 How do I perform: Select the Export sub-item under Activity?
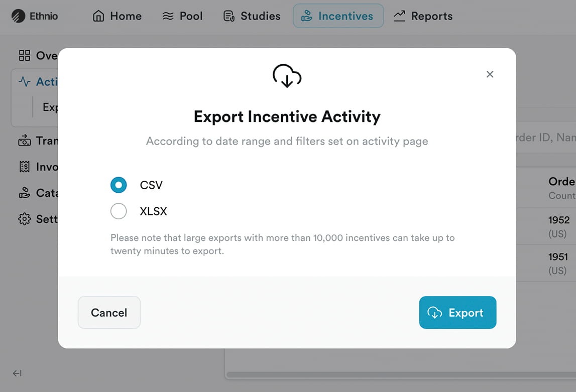tap(50, 107)
